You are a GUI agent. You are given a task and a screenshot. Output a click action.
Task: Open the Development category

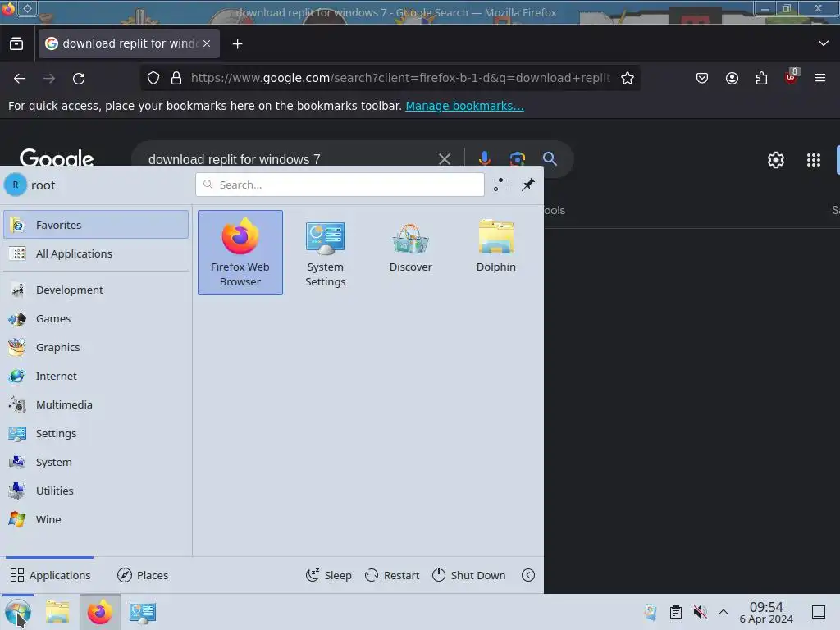point(97,290)
